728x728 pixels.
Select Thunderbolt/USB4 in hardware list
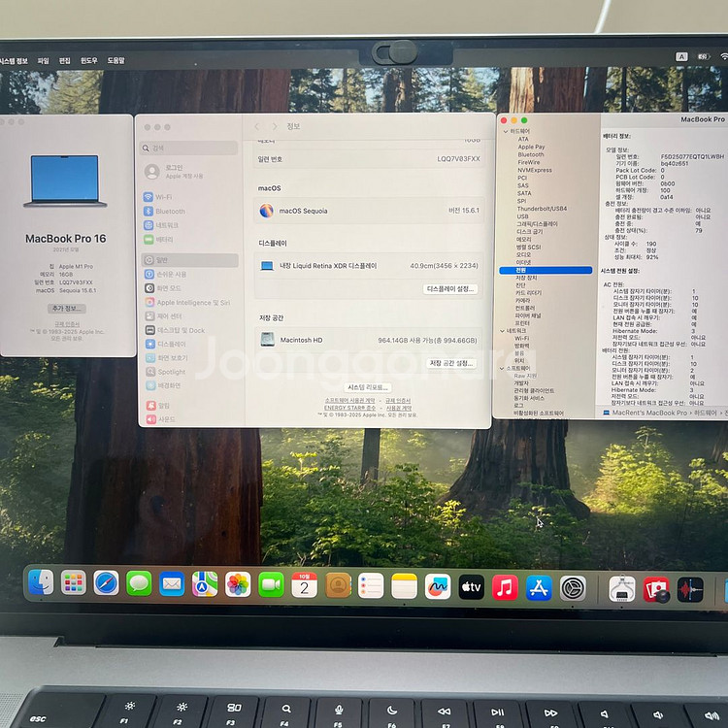542,208
